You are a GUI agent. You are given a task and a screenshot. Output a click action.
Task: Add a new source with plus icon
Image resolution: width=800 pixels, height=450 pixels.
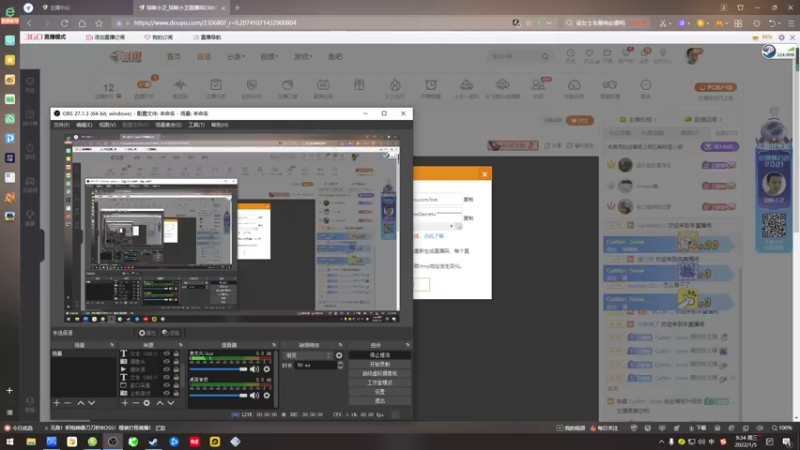[125, 403]
